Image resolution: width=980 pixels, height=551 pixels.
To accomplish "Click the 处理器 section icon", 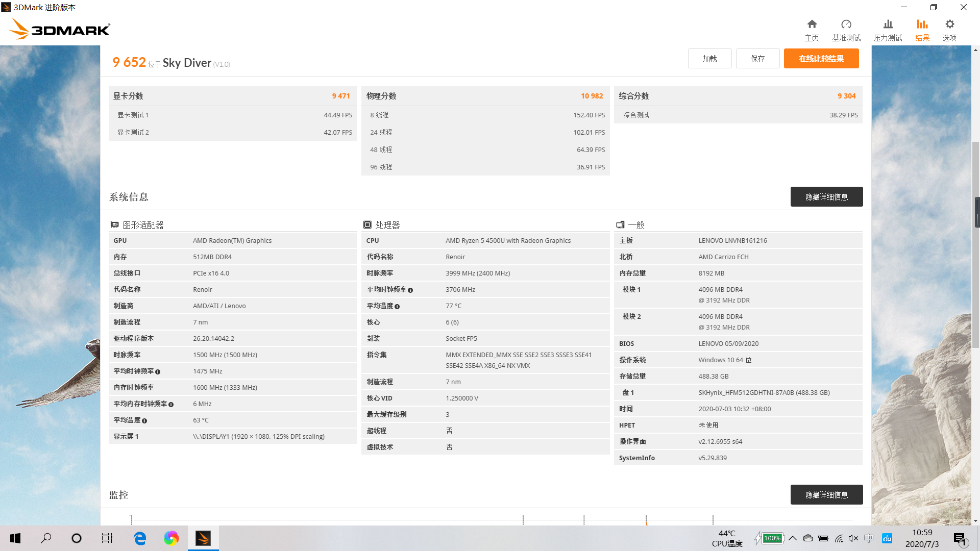I will click(x=367, y=225).
